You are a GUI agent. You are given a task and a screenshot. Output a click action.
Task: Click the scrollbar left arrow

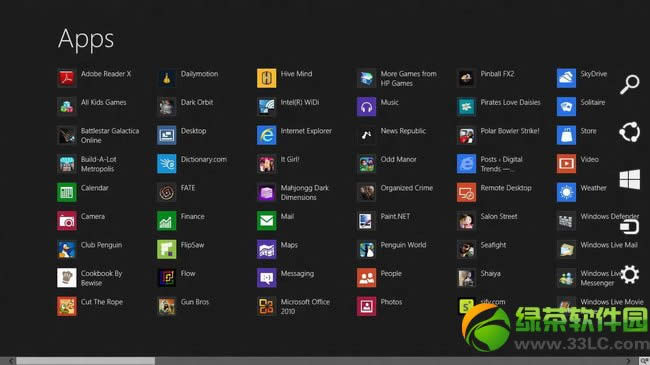11,361
